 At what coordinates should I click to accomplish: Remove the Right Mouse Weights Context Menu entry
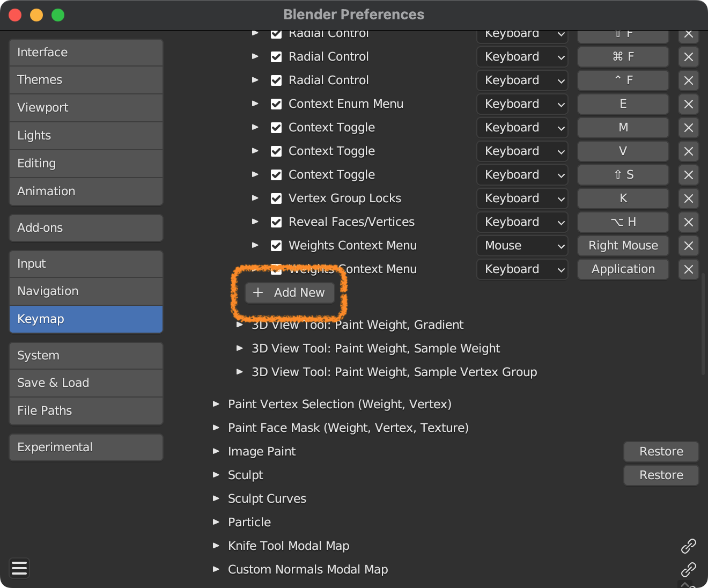[x=688, y=246]
